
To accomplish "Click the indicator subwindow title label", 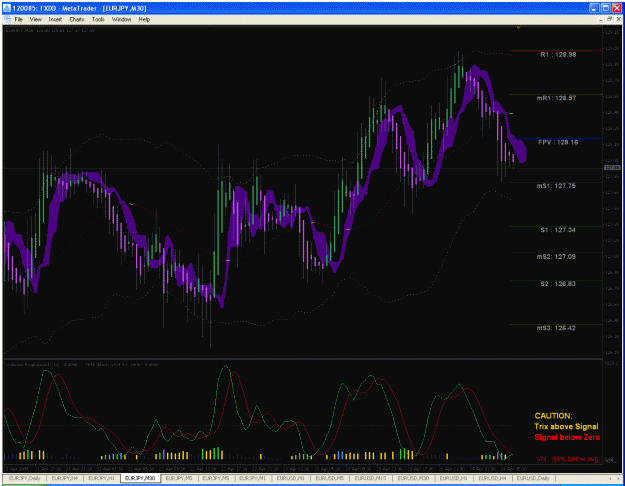I will 82,364.
